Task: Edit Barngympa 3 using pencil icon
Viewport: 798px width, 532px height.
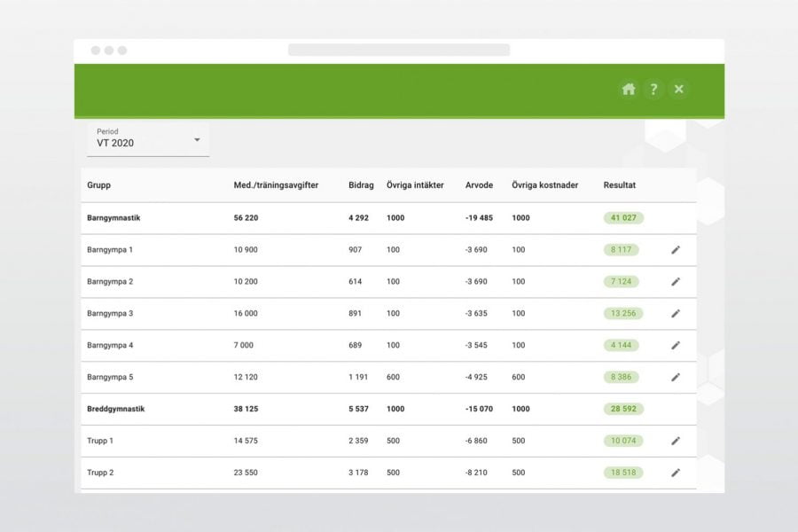Action: tap(676, 314)
